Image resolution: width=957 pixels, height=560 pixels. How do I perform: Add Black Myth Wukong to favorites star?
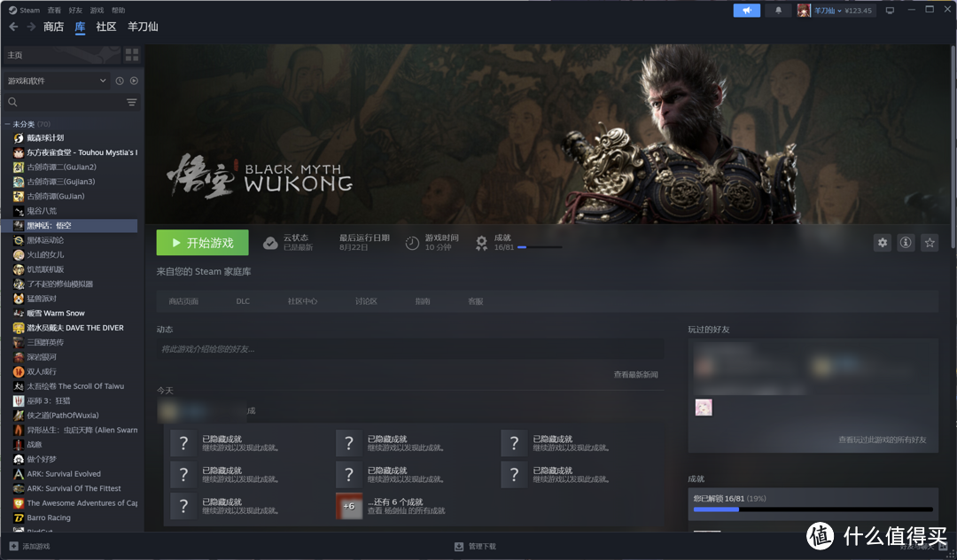[x=930, y=242]
